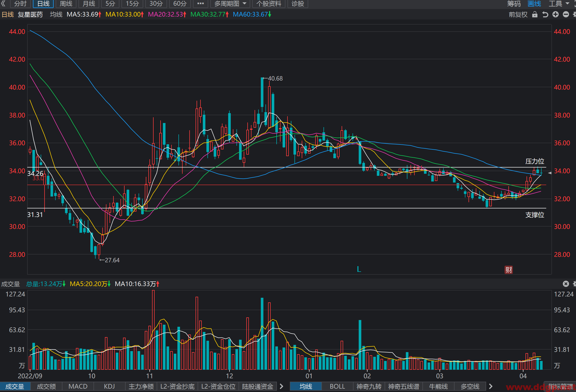Click the unlock padlock icon beside 前复权
576x392 pixels.
(535, 14)
